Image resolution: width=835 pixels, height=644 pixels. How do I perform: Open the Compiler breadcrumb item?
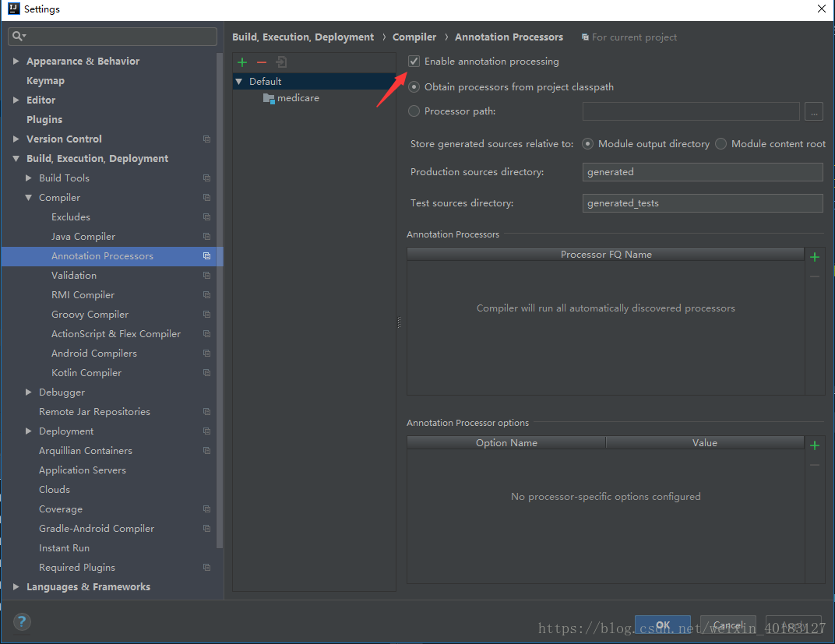(x=414, y=37)
